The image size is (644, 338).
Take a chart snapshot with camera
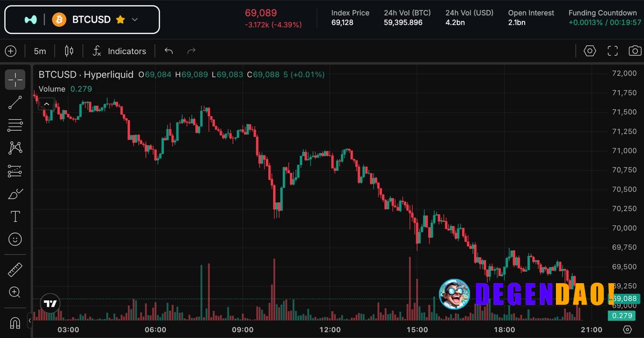click(x=635, y=51)
